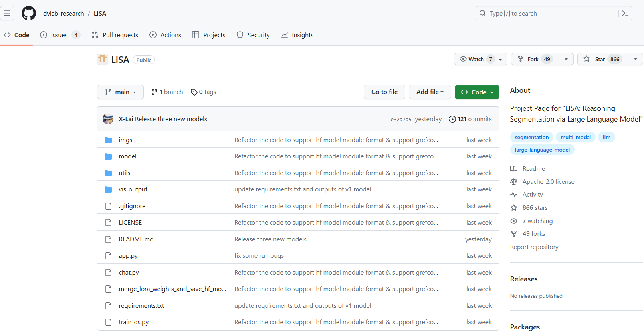Click the app.py file icon
This screenshot has width=644, height=335.
point(108,256)
